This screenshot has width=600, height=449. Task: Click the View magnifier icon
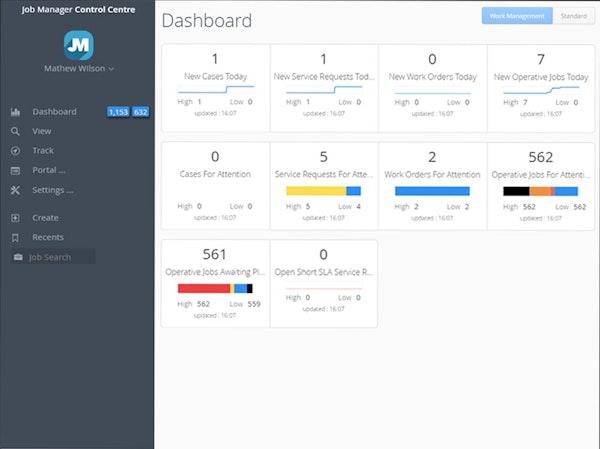point(15,131)
